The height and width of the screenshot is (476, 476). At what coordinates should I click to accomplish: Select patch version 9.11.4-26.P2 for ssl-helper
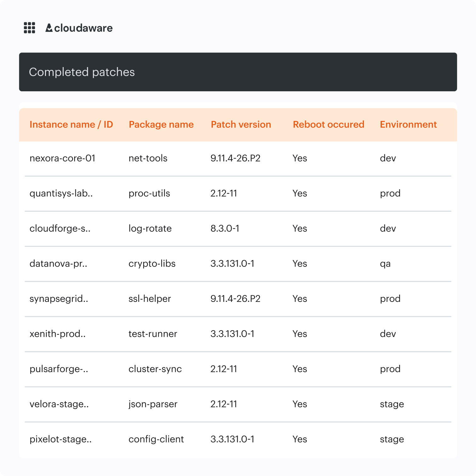tap(236, 299)
